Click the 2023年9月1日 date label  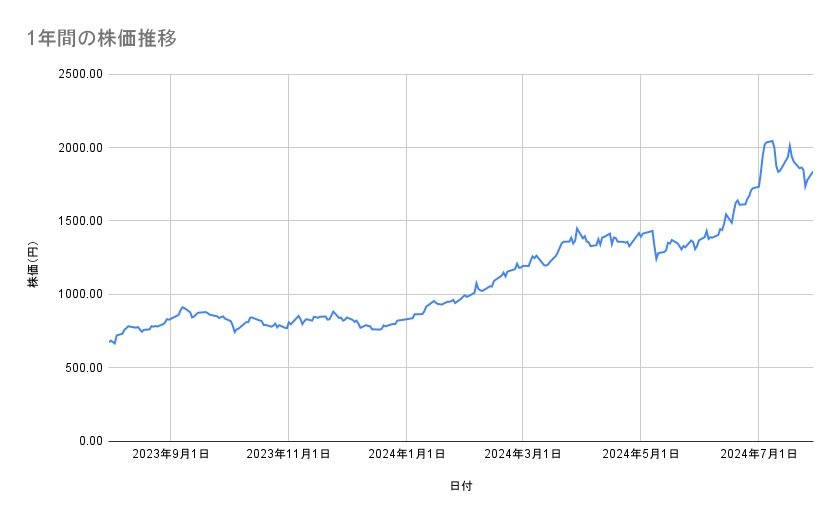pyautogui.click(x=171, y=454)
